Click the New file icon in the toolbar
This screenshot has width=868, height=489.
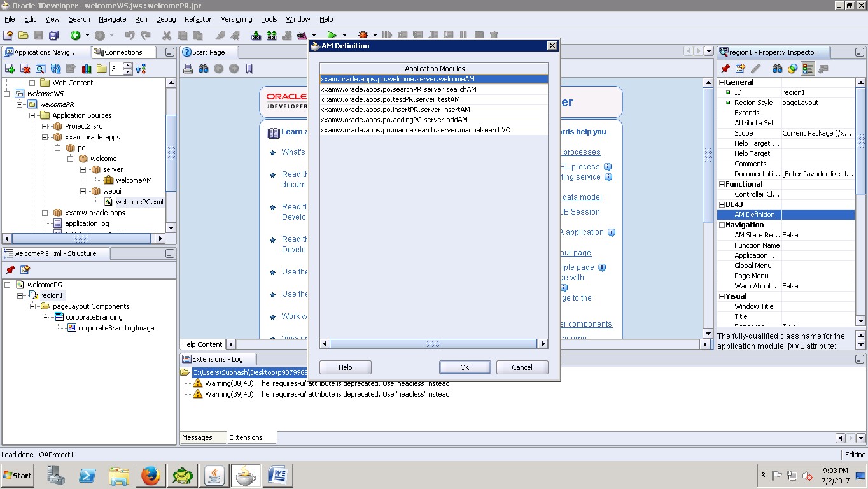(x=8, y=35)
